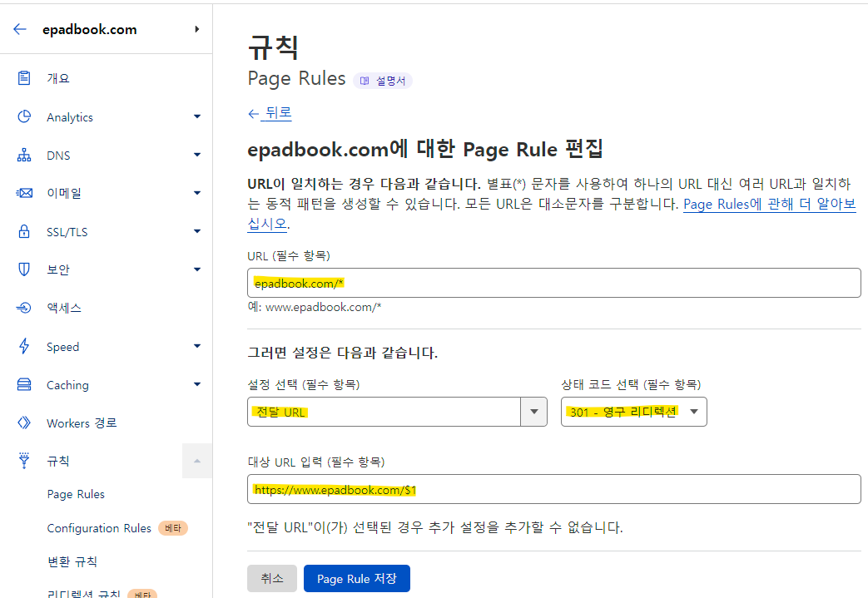Click the SSL/TLS padlock icon
Viewport: 868px width, 598px height.
[24, 231]
